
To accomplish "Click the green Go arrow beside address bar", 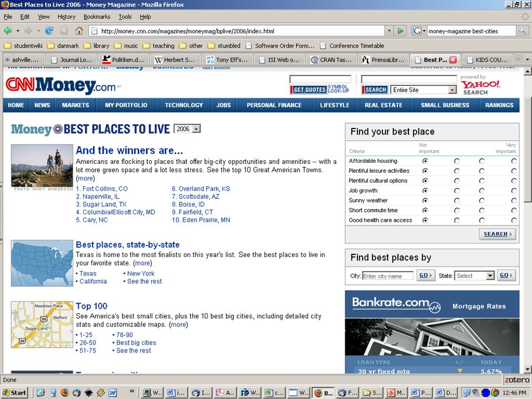I will 401,31.
